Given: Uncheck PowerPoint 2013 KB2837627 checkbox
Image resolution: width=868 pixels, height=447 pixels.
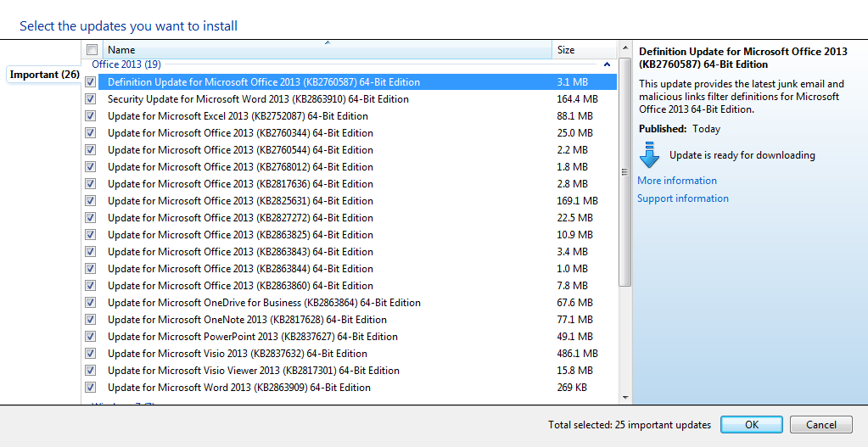Looking at the screenshot, I should [x=90, y=337].
